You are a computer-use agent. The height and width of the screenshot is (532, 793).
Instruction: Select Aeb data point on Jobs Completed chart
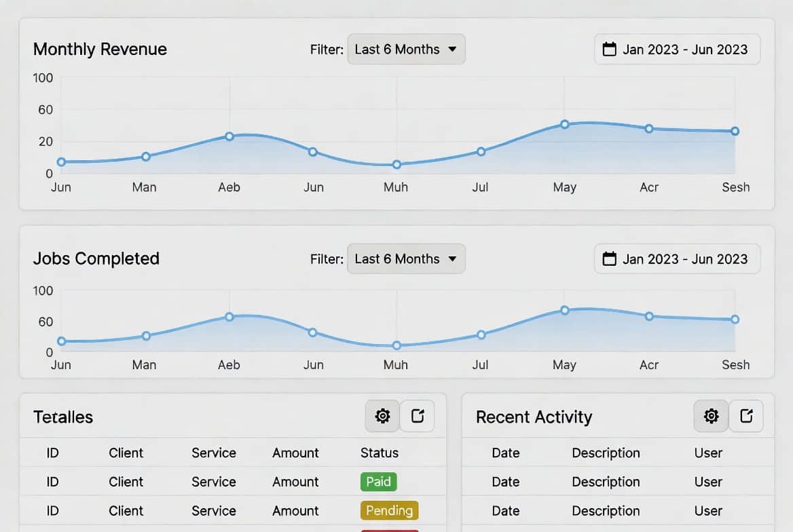pos(229,317)
